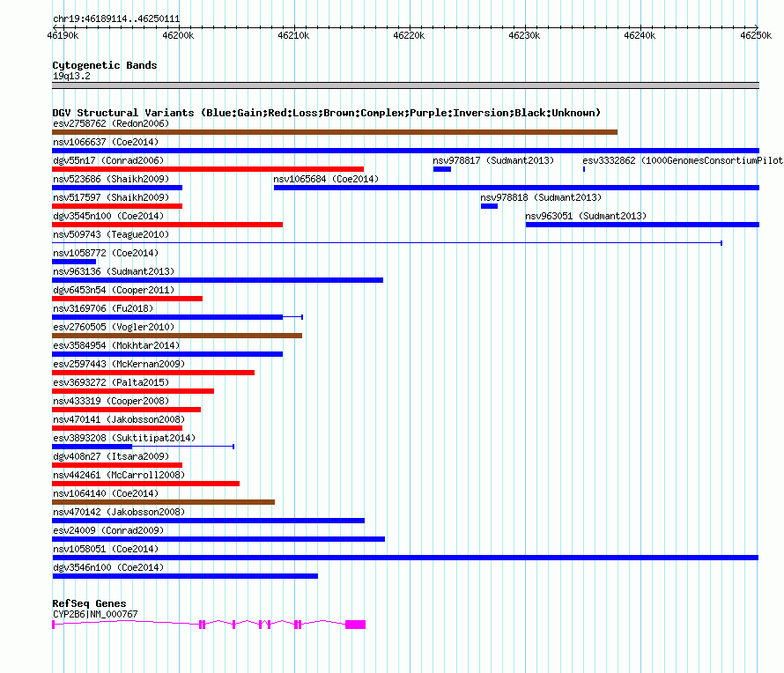
Task: Click esv3584954 (Mokhtar2014) label
Action: (116, 345)
